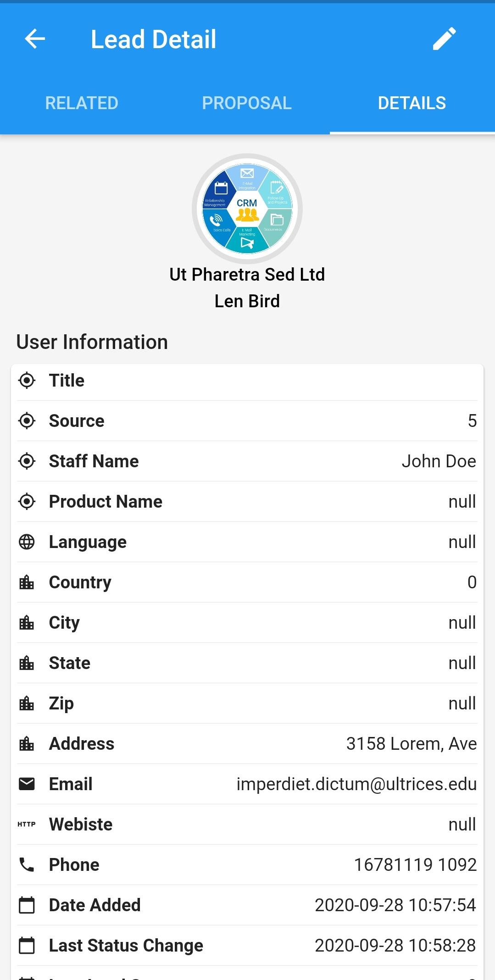Tap the pencil edit icon

pyautogui.click(x=444, y=39)
